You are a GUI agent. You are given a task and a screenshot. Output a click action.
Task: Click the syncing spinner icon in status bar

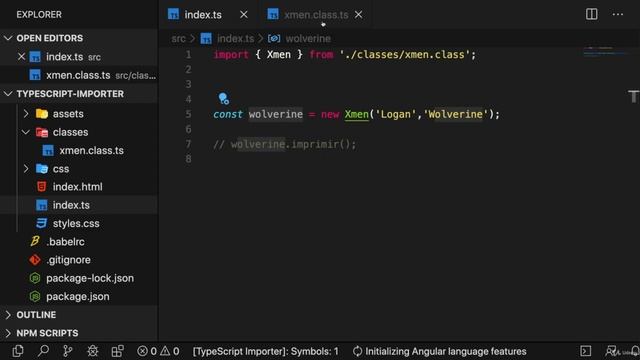tap(358, 351)
